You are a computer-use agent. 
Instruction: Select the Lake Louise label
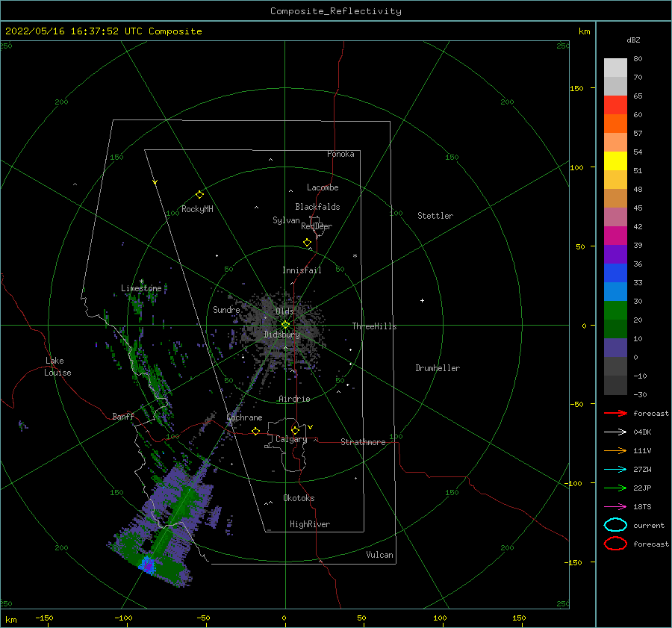coord(57,367)
